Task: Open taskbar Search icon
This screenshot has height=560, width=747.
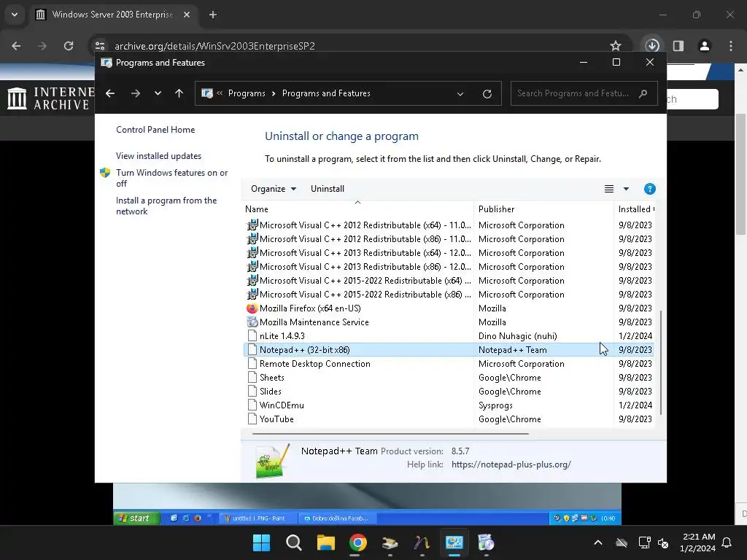Action: [x=293, y=542]
